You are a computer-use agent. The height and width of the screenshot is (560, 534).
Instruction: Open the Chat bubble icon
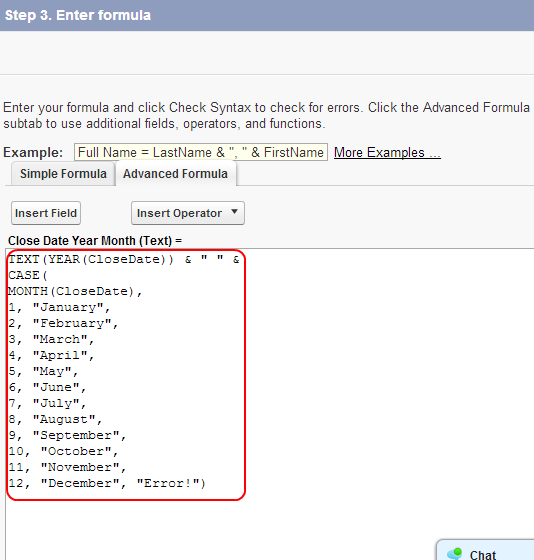click(455, 554)
